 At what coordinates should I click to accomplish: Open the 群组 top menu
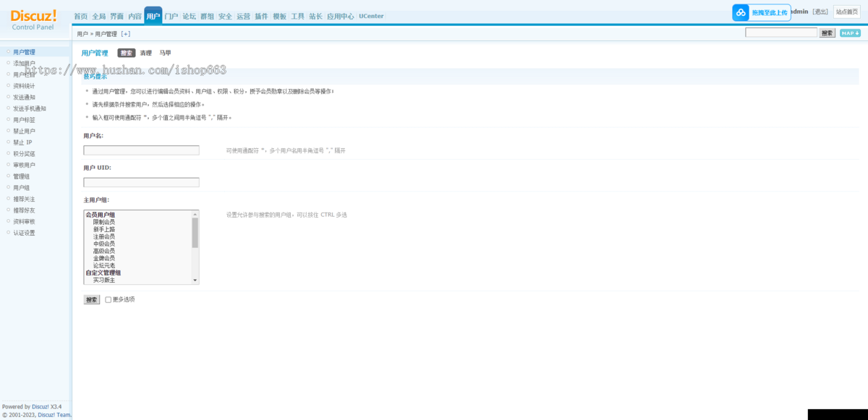[208, 16]
